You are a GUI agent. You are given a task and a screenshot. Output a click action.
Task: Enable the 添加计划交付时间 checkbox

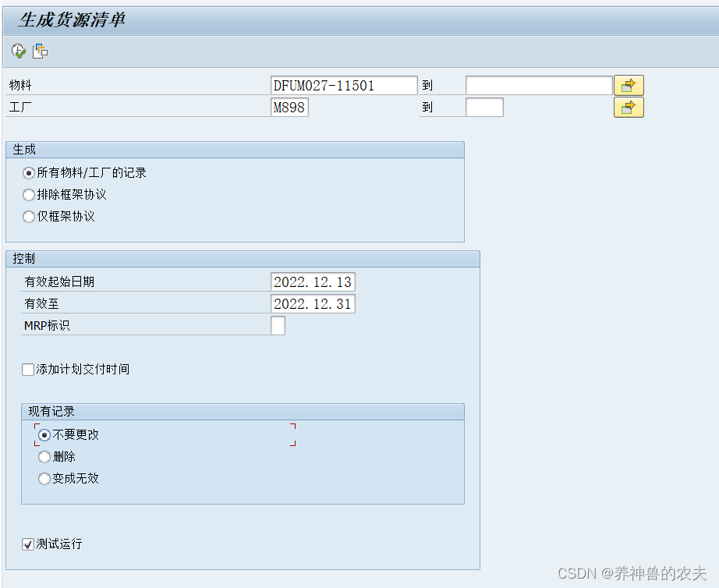(x=27, y=369)
